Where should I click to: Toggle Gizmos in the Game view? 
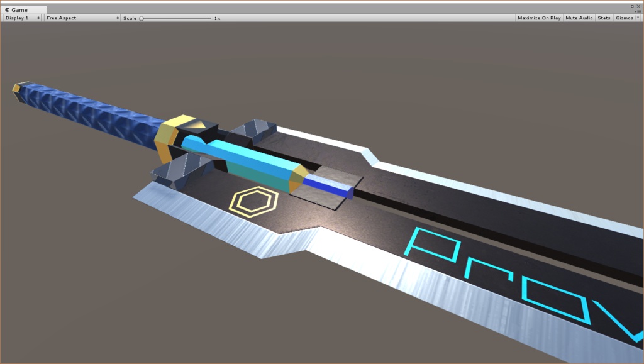click(625, 18)
